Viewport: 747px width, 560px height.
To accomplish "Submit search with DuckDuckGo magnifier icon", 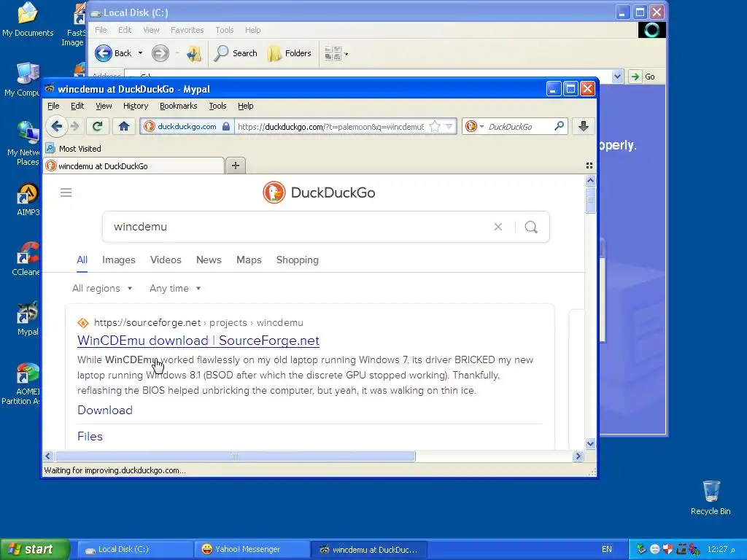I will point(531,227).
